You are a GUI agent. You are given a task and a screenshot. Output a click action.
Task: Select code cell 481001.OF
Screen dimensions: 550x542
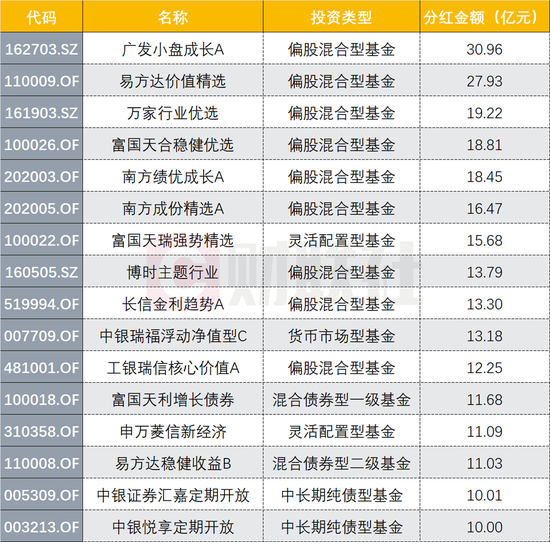pyautogui.click(x=41, y=368)
